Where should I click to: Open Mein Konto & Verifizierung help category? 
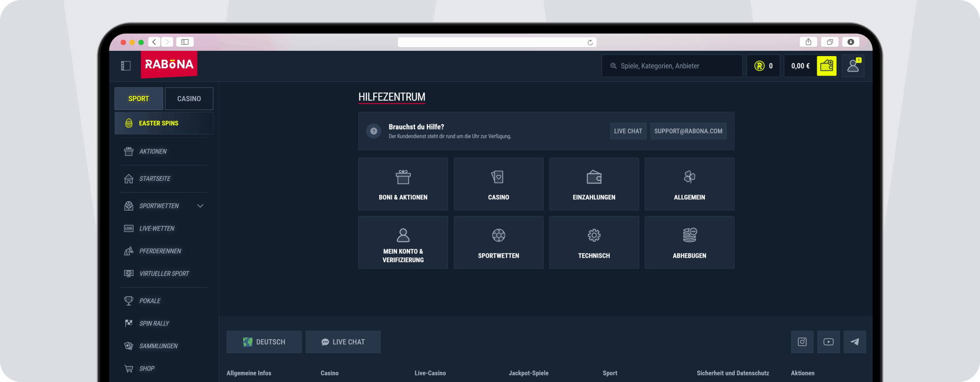[x=403, y=242]
